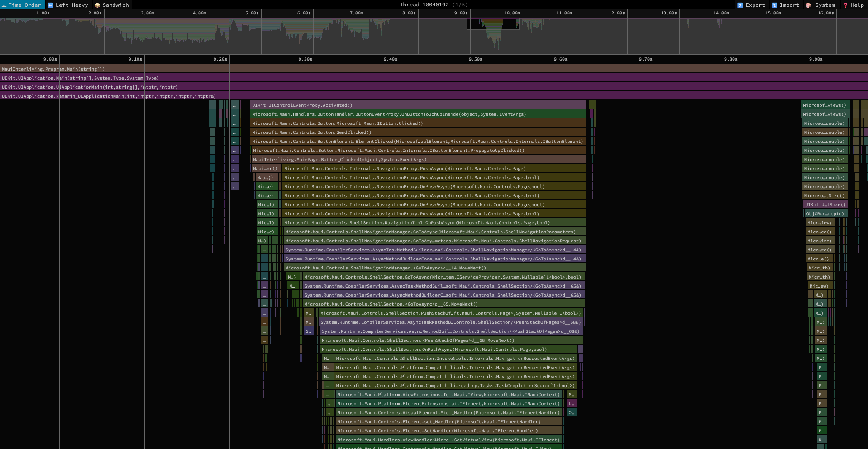The height and width of the screenshot is (449, 868).
Task: Select the Microso…tSize() frame
Action: coord(825,195)
